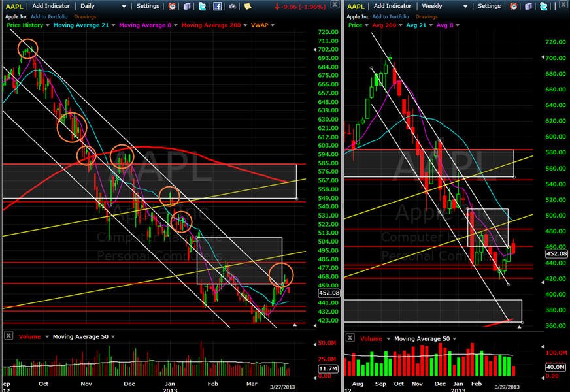Open the alarm clock alert icon in Daily chart
The width and height of the screenshot is (570, 392).
pyautogui.click(x=172, y=6)
